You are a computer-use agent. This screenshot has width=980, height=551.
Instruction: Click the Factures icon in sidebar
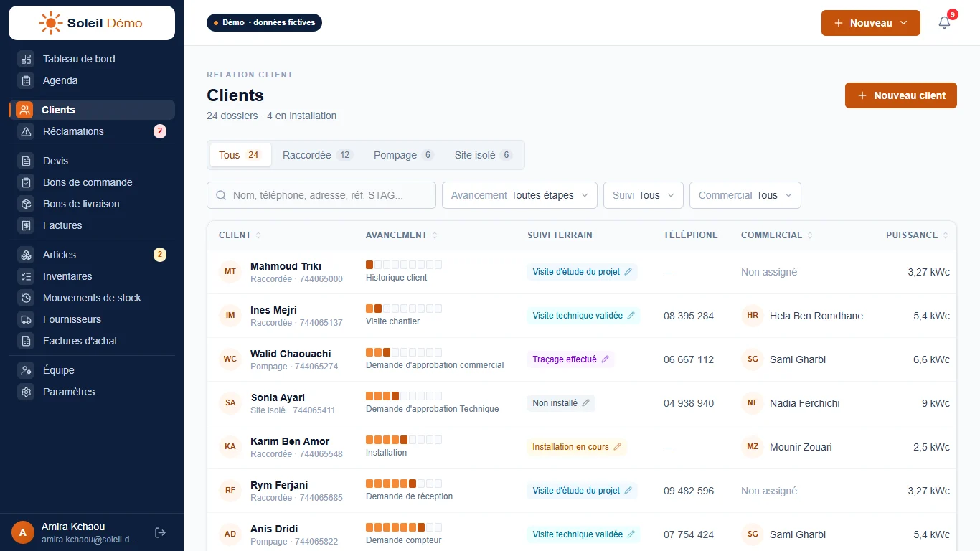(x=26, y=225)
